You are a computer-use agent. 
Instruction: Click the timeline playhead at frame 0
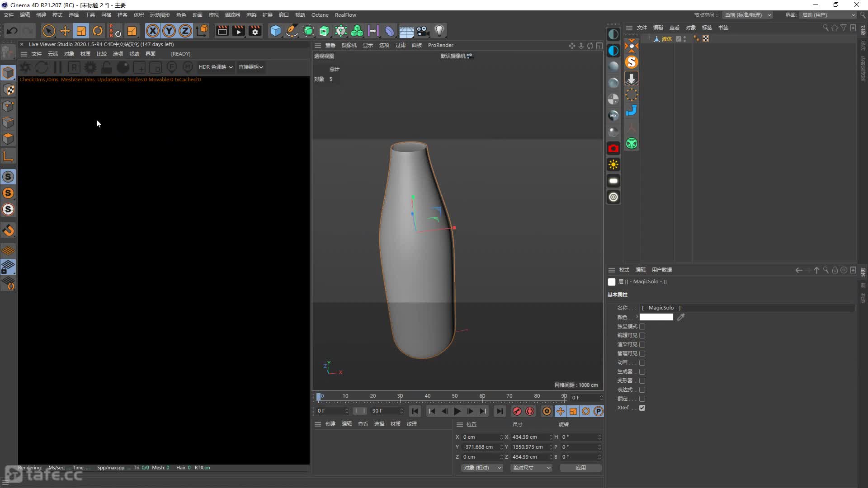click(x=319, y=396)
